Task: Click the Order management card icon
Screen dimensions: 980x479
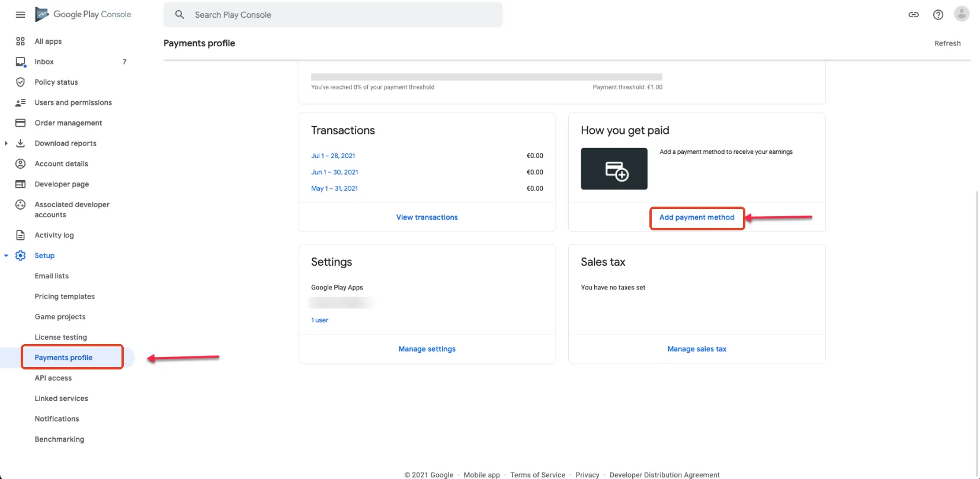Action: [x=20, y=123]
